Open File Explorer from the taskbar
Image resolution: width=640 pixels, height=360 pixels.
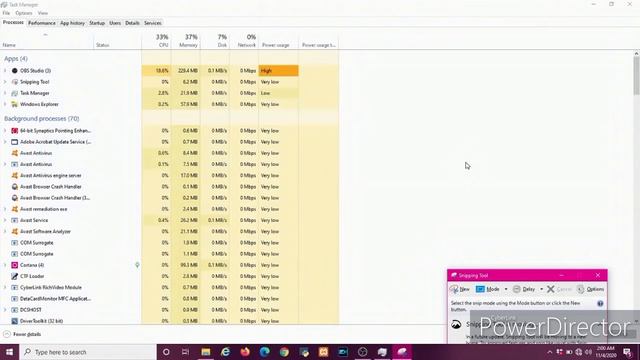(205, 352)
